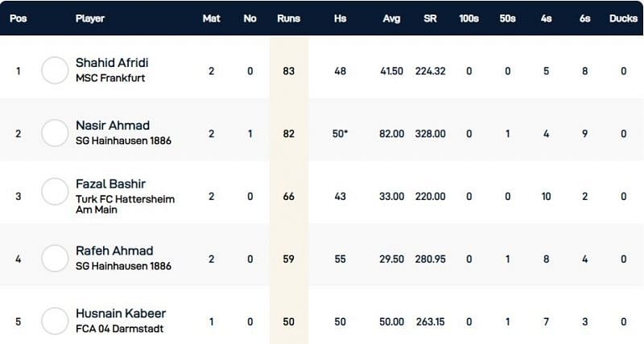
Task: Sort table by Runs column
Action: tap(288, 18)
